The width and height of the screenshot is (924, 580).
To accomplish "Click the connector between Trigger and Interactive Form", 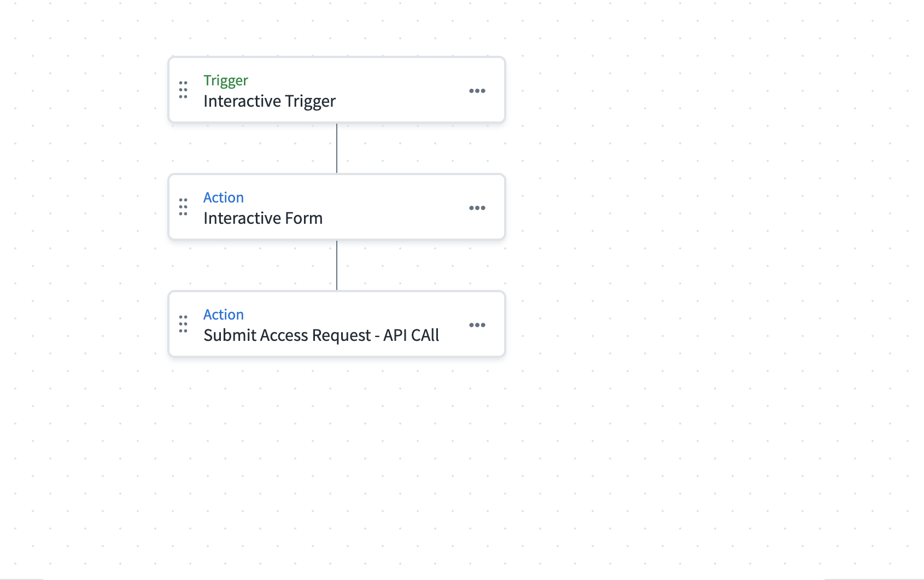I will point(337,148).
